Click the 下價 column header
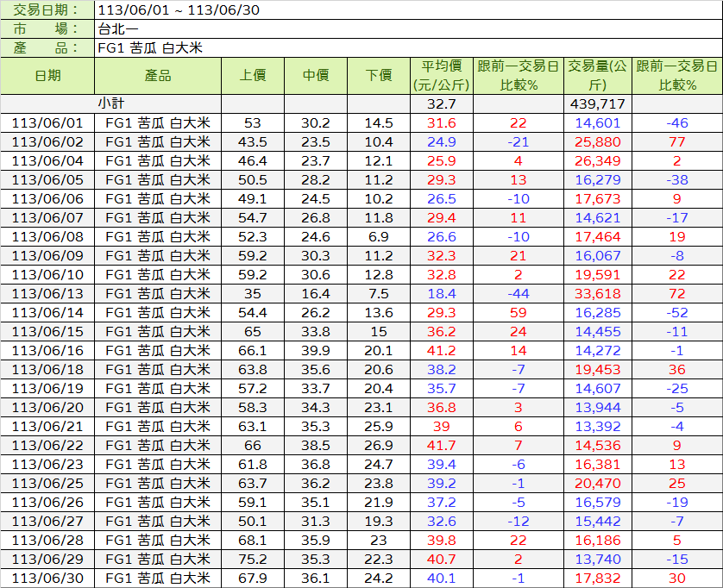The width and height of the screenshot is (723, 588). pos(379,76)
